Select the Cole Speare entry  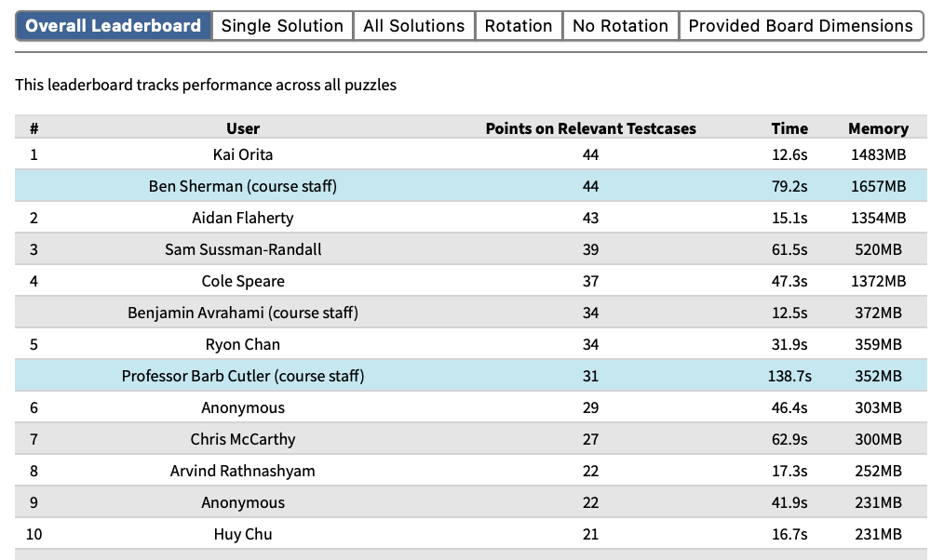tap(243, 281)
